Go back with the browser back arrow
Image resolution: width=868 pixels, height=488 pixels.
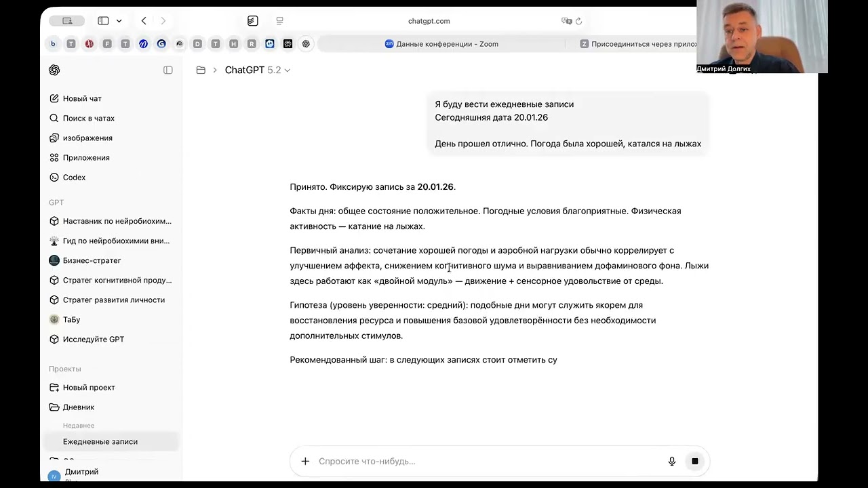click(144, 21)
